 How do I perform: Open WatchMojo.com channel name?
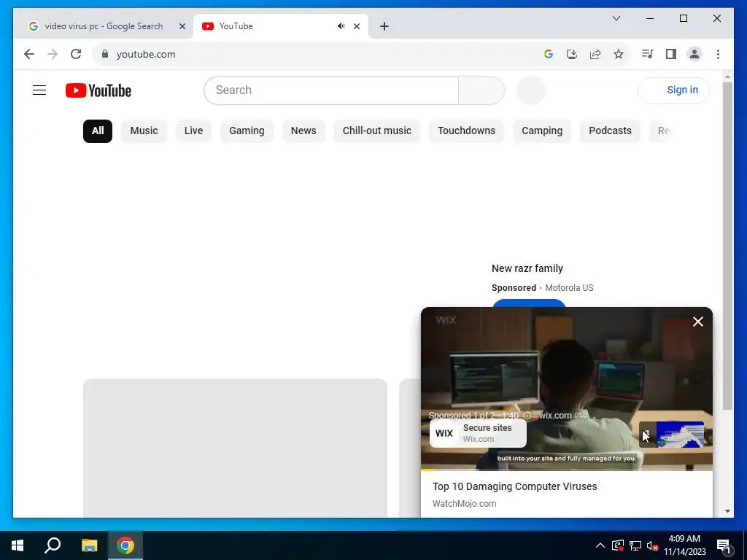point(464,504)
